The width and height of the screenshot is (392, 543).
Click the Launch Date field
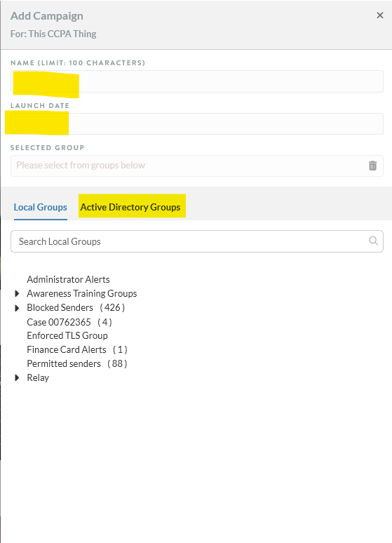pos(196,123)
